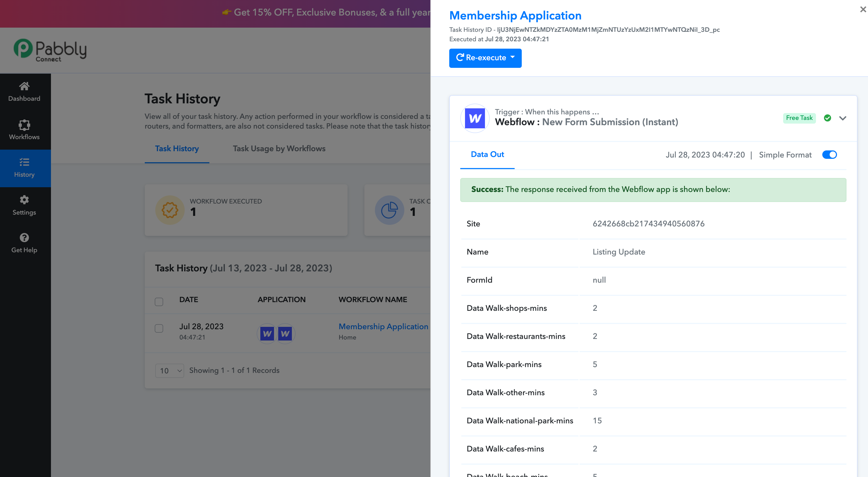Screen dimensions: 868x477
Task: Open the Membership Application workflow link
Action: 383,327
